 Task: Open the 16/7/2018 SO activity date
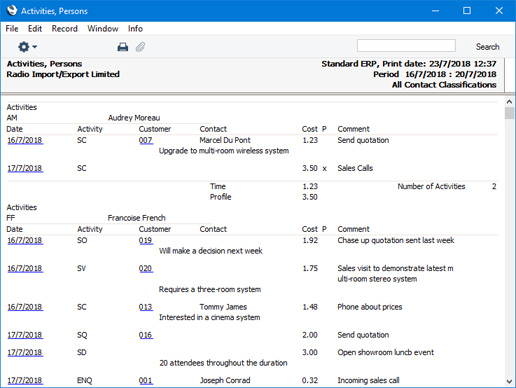pos(25,240)
